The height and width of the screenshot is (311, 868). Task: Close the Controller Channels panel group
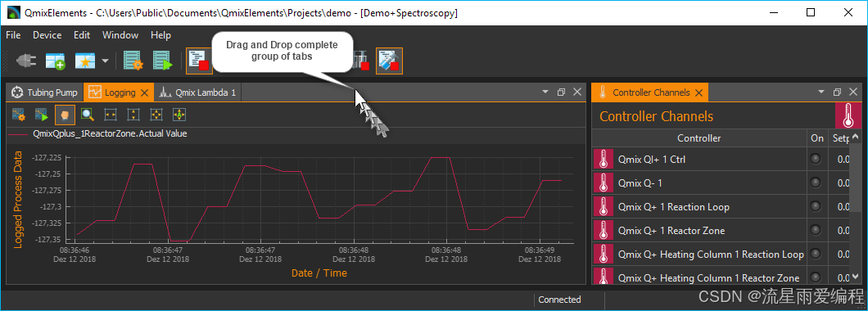click(x=853, y=92)
